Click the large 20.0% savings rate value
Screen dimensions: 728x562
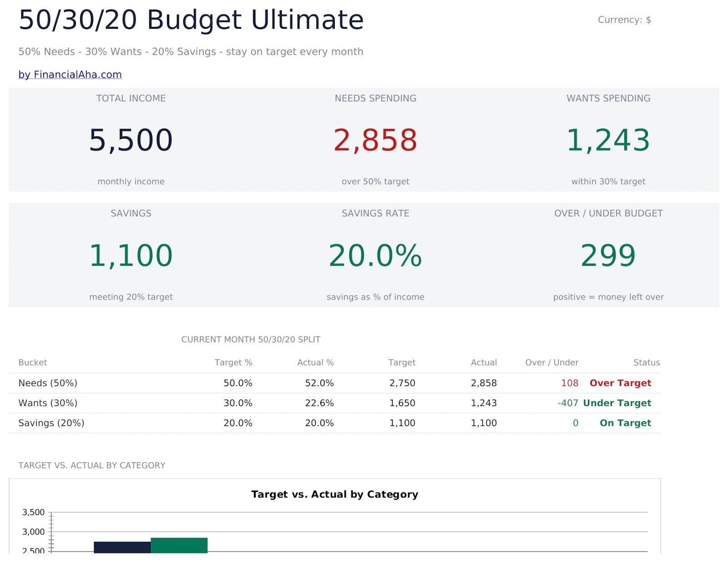[x=375, y=256]
